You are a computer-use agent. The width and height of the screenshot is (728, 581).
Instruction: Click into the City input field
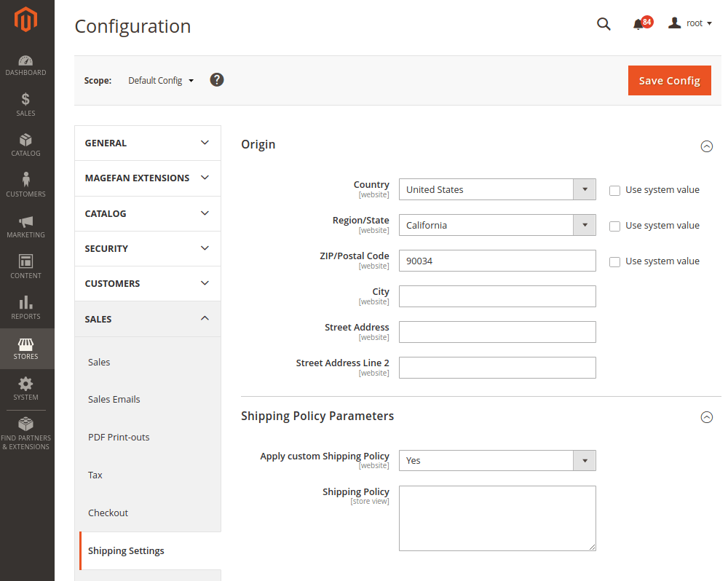click(x=497, y=296)
